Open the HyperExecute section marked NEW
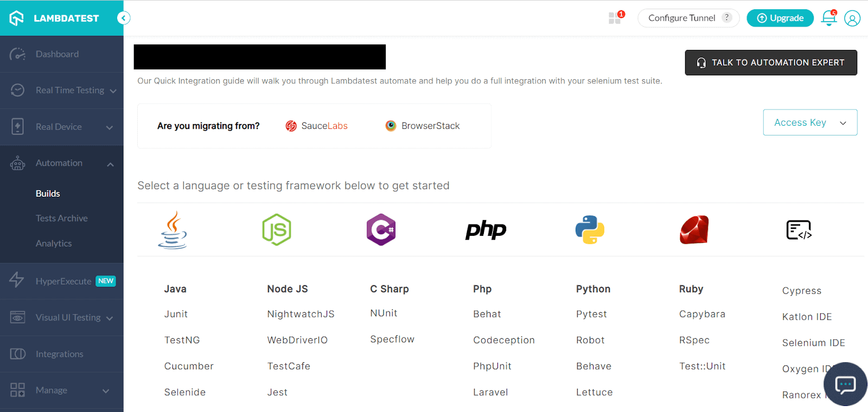Screen dimensions: 868x412 63,281
